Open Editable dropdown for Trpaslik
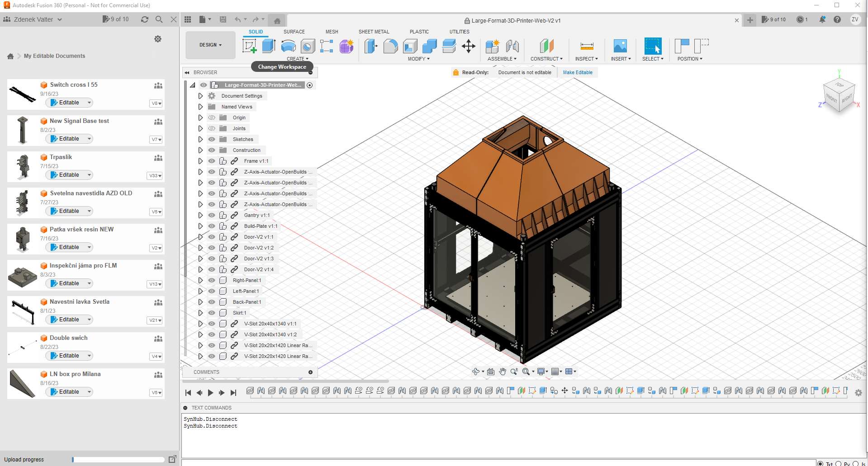 (x=89, y=175)
